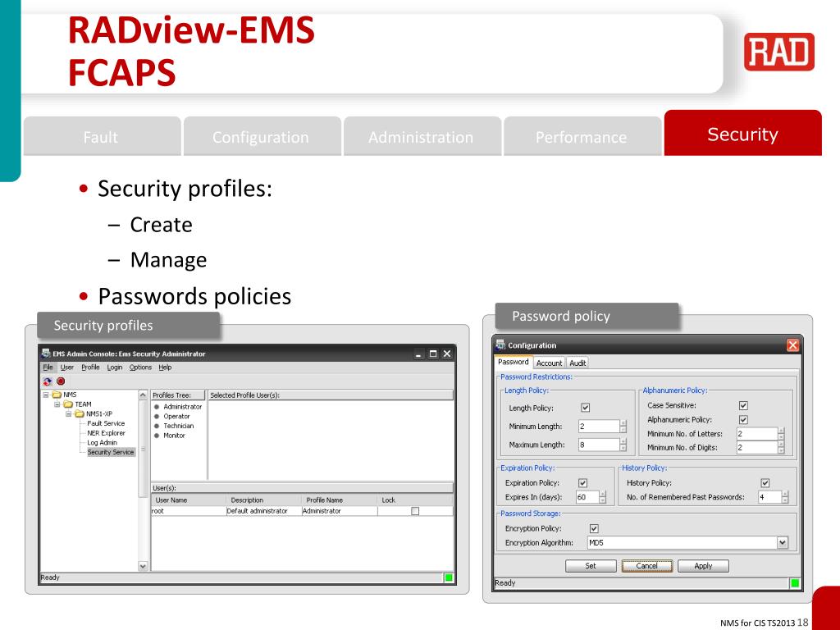Click the Maximum Length spinner arrows
Image resolution: width=840 pixels, height=630 pixels.
coord(623,445)
